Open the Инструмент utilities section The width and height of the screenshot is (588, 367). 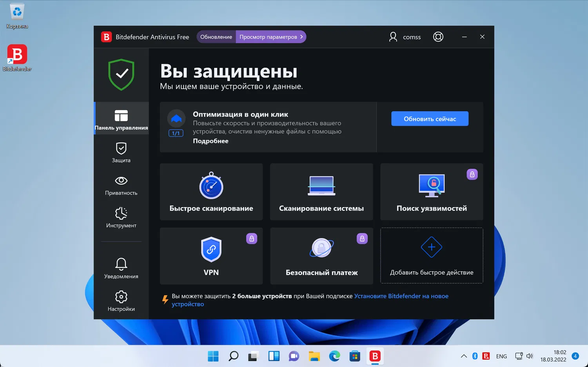click(x=122, y=217)
